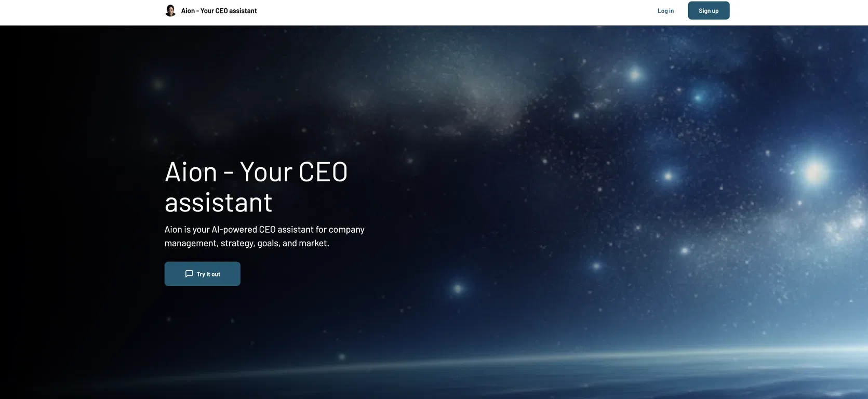Start chat with Try it out button
Image resolution: width=868 pixels, height=399 pixels.
(203, 274)
